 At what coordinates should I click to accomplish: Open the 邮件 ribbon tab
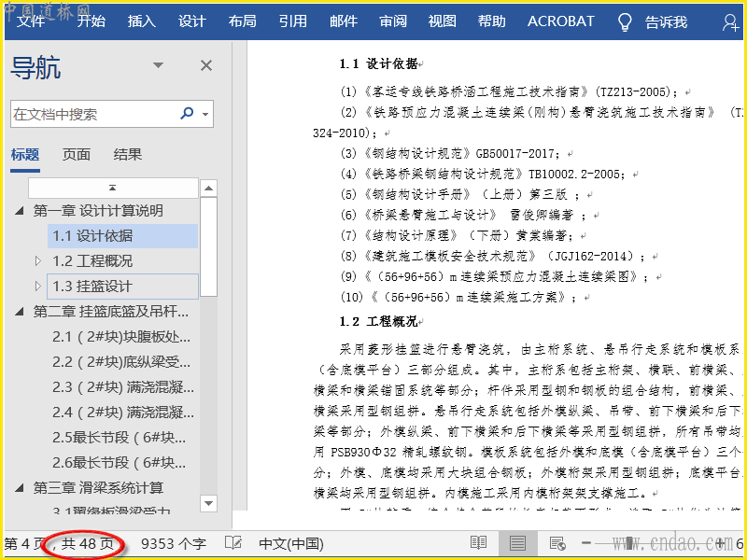[x=343, y=21]
